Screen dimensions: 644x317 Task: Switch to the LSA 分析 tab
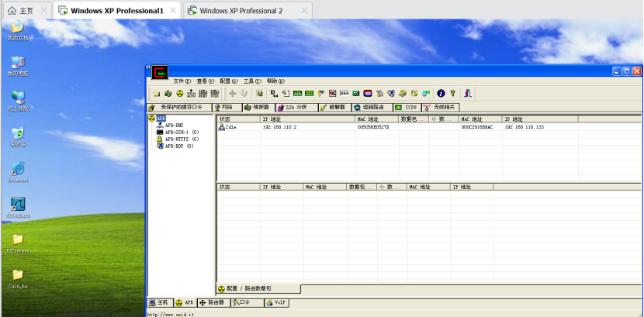296,108
